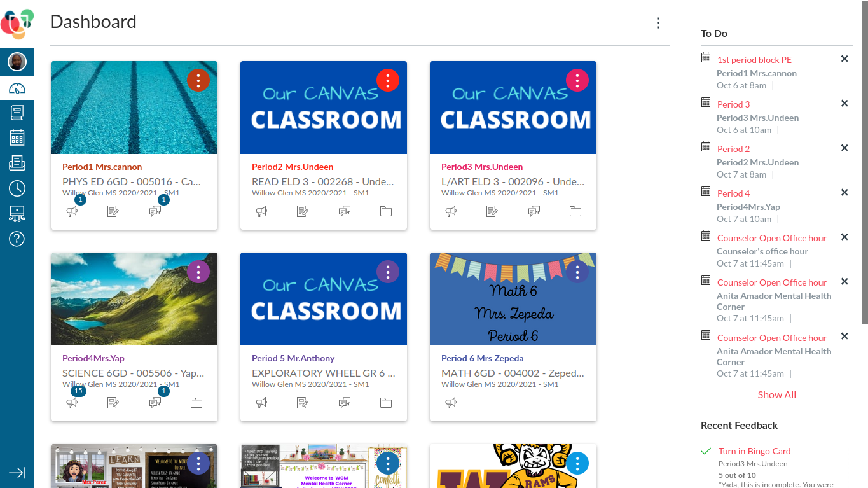Open options menu on Period1 Mrs.cannon card

[x=198, y=81]
